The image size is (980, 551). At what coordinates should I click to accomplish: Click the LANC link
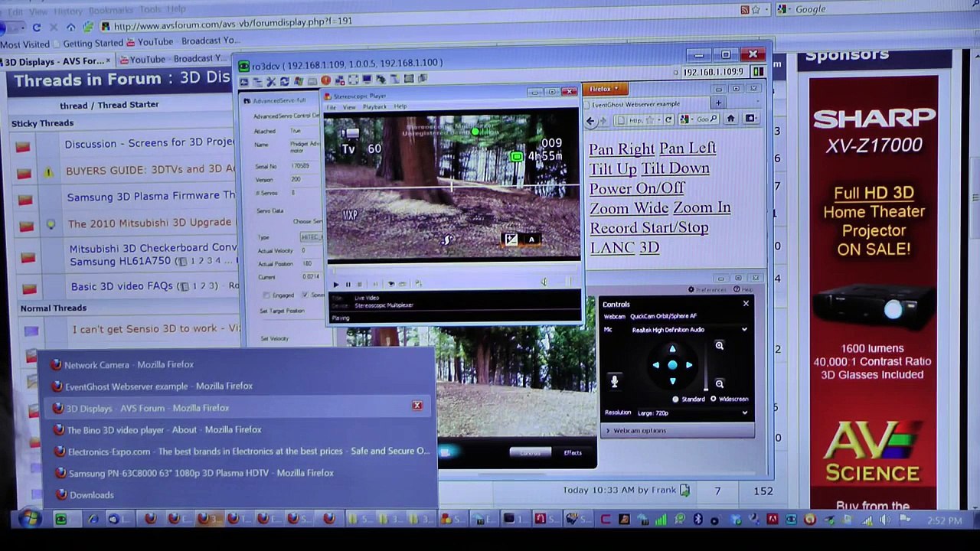pyautogui.click(x=612, y=248)
